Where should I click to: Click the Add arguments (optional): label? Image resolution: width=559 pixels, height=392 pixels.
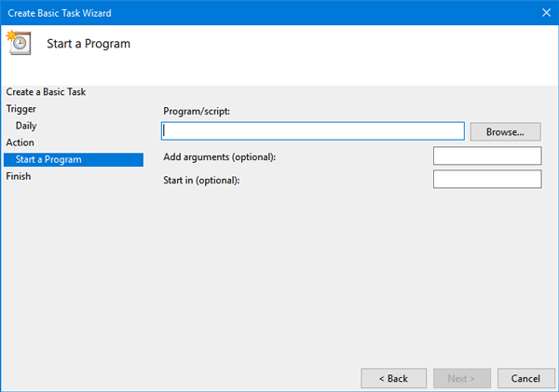coord(220,156)
